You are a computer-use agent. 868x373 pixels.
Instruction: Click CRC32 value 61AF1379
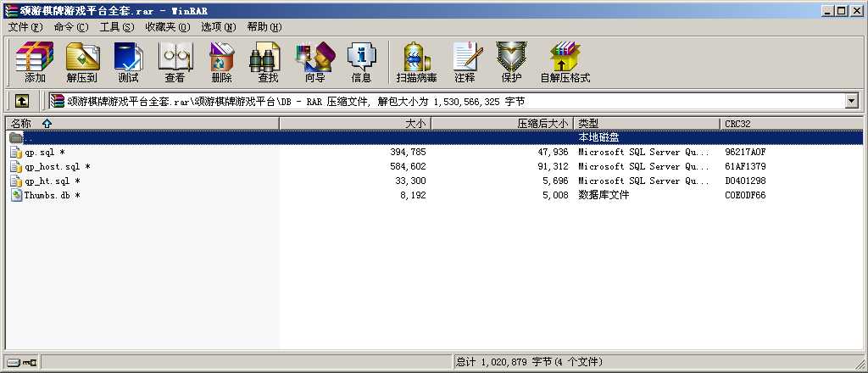click(x=745, y=166)
